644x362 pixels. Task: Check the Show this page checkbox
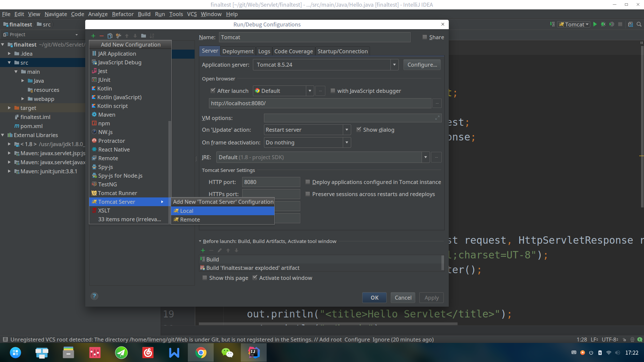pos(205,278)
